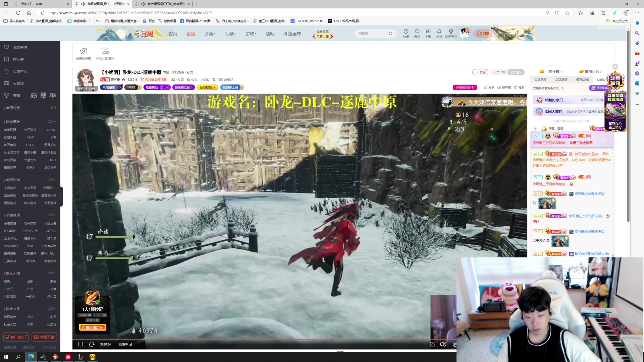Click the chat panel vertical scrollbar
The image size is (644, 362).
tap(613, 255)
